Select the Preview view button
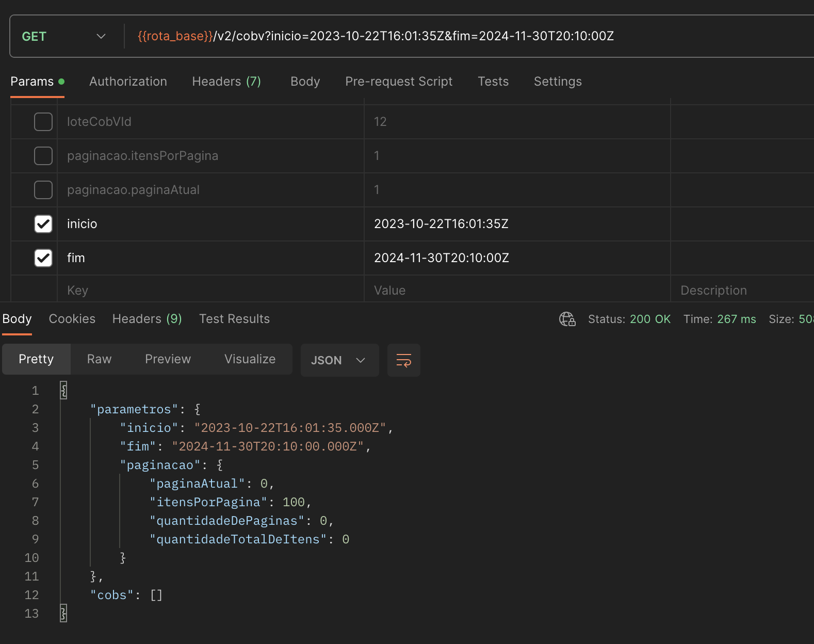814x644 pixels. click(168, 359)
